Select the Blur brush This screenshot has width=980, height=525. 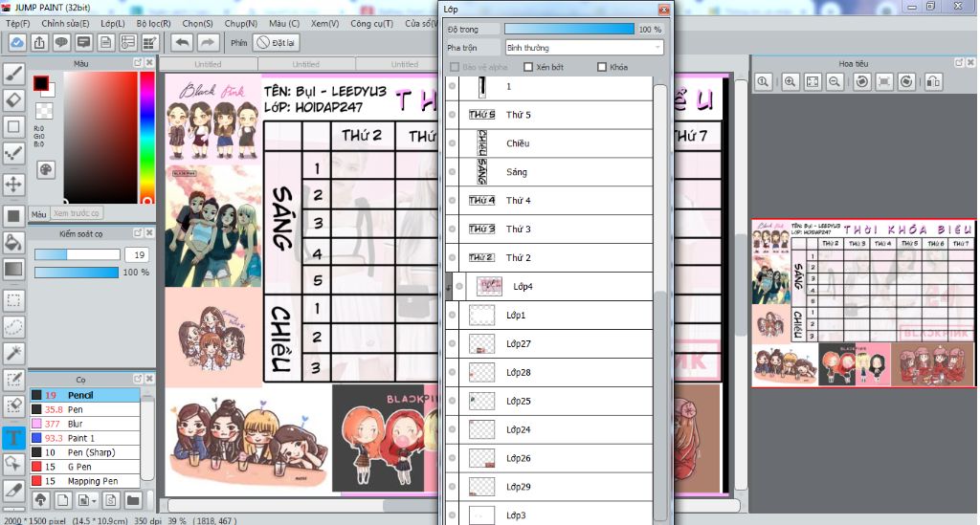coord(85,424)
